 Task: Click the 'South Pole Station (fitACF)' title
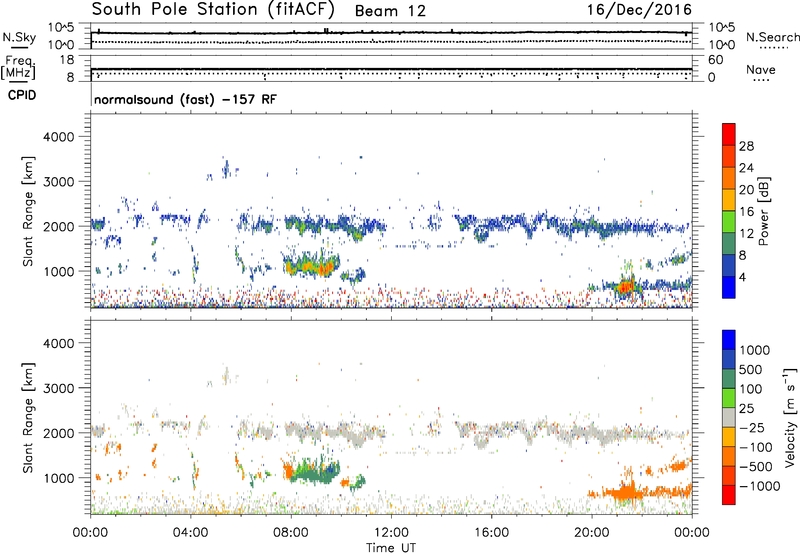213,9
